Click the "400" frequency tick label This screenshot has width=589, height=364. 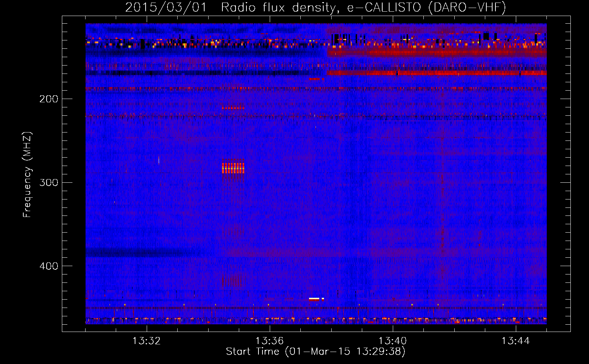click(49, 266)
